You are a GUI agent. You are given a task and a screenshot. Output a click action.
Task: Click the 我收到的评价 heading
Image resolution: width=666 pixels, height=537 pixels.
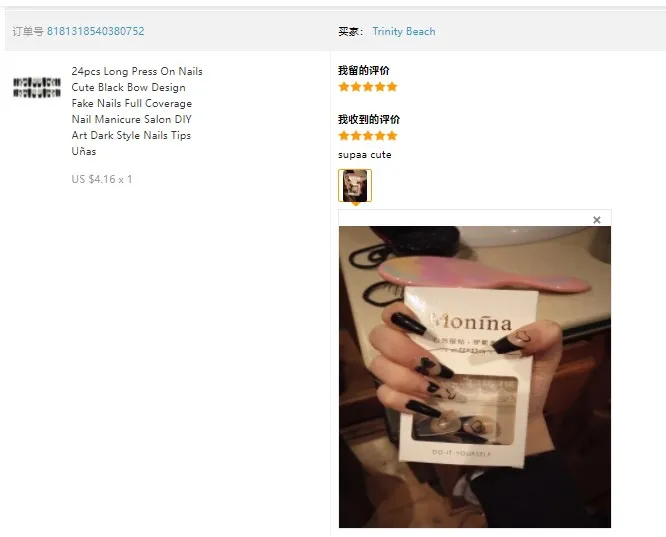(x=369, y=119)
